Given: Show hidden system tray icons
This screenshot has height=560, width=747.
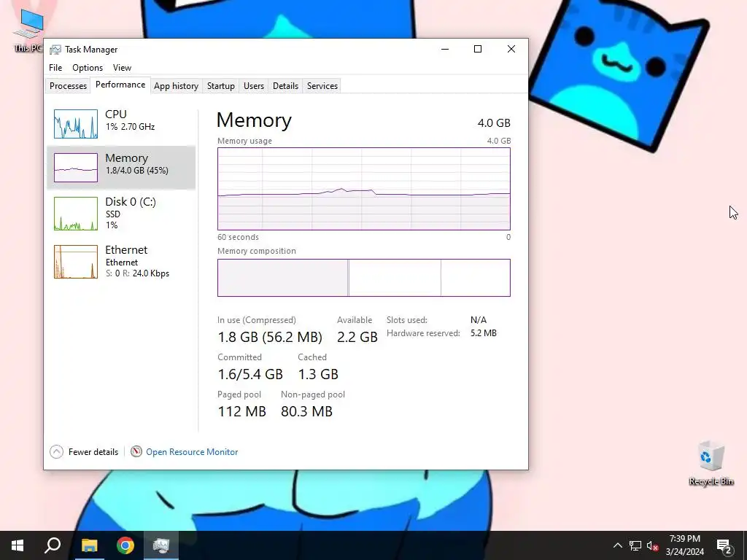Looking at the screenshot, I should click(x=617, y=545).
